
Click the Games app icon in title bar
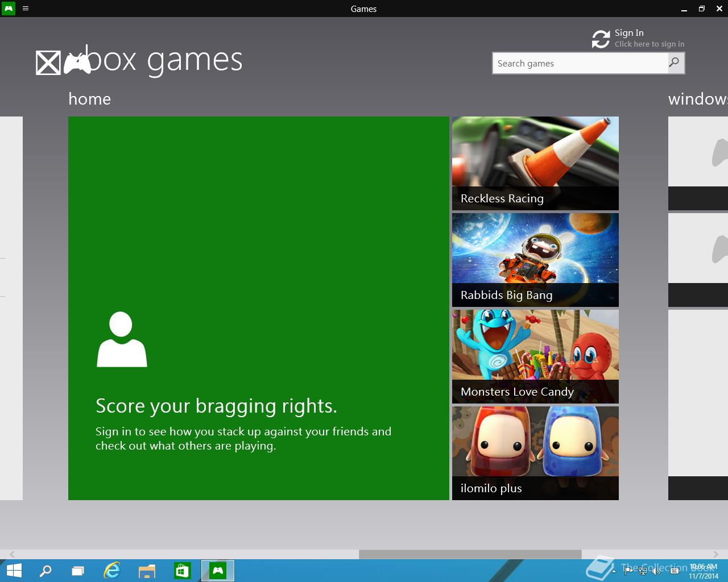click(x=9, y=9)
